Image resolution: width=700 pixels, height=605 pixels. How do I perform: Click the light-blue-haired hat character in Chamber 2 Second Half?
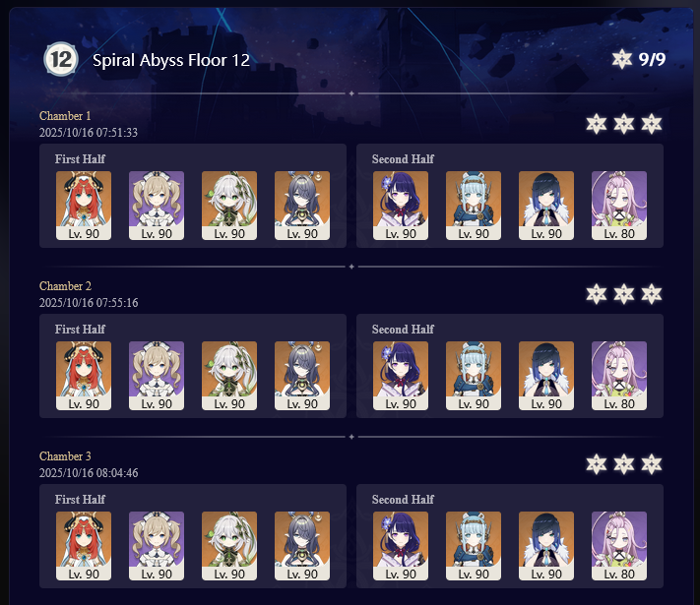click(474, 376)
